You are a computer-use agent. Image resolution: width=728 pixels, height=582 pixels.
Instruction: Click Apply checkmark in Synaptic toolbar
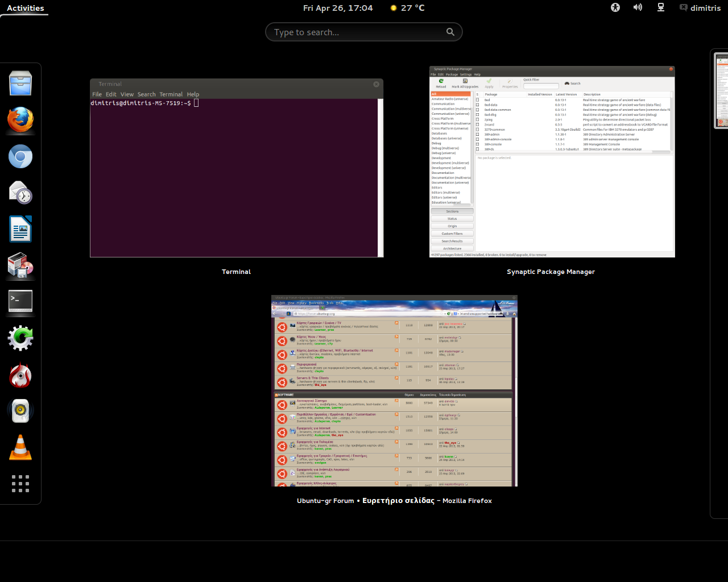[x=489, y=84]
